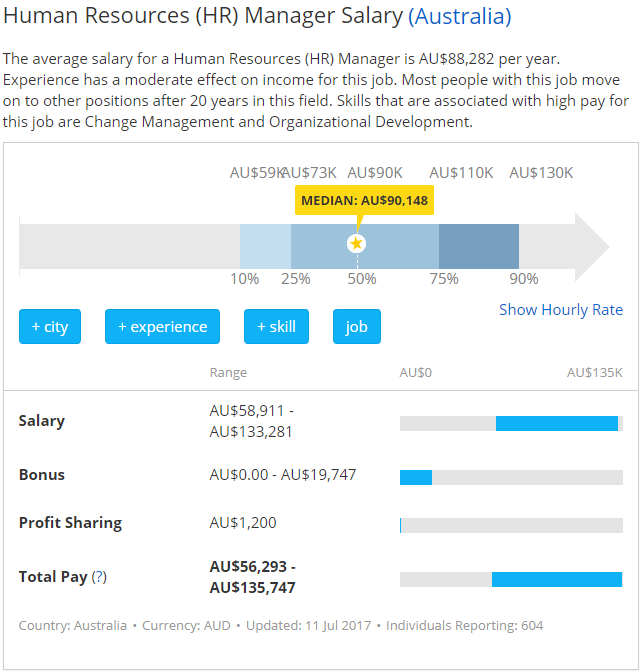Click the MEDIAN AU$90,148 yellow tooltip
The image size is (640, 672).
pos(364,200)
